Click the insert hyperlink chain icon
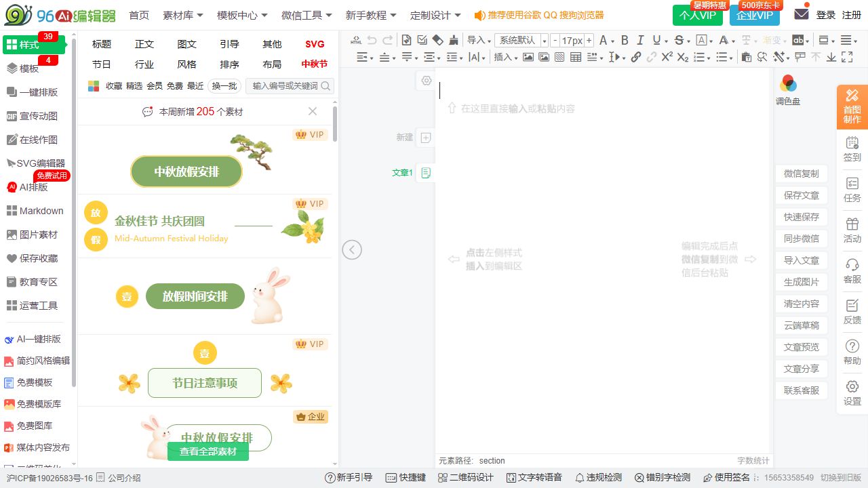This screenshot has width=868, height=488. click(x=636, y=57)
